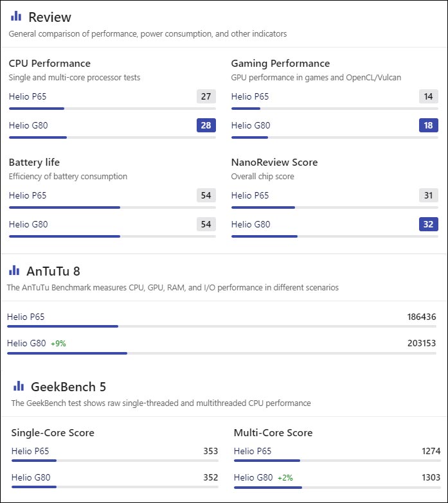448x503 pixels.
Task: Click the Helio P65 gaming score badge 14
Action: click(429, 96)
